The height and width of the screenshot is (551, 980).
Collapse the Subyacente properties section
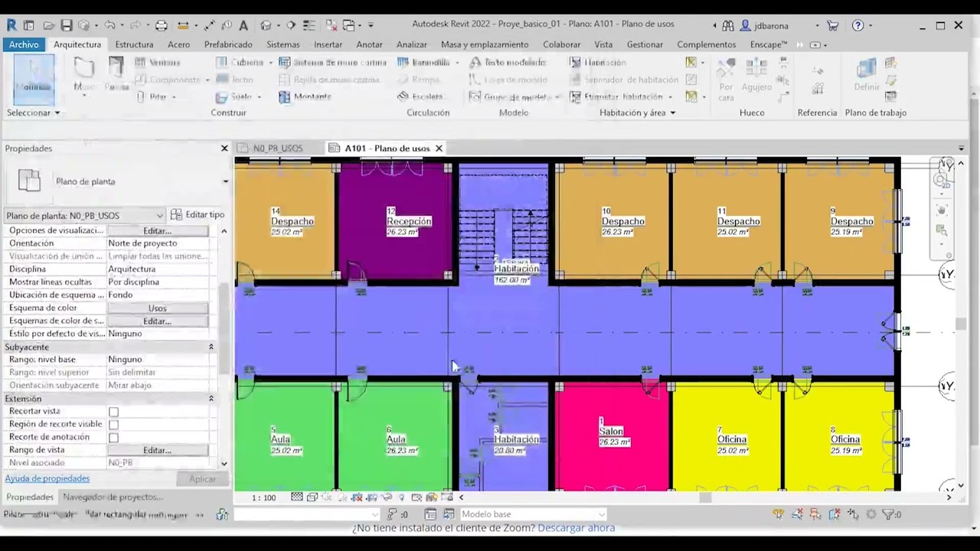click(x=211, y=347)
